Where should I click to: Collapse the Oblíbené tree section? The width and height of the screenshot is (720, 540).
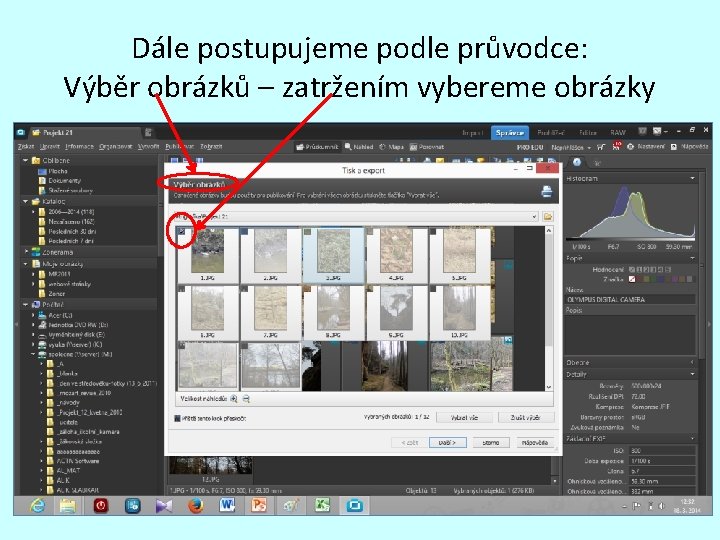pos(25,161)
